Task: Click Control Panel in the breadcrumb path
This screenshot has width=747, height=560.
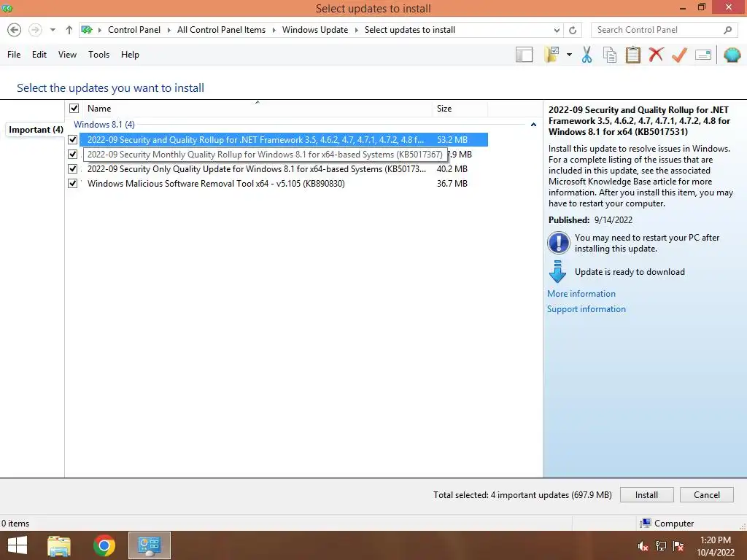Action: 134,30
